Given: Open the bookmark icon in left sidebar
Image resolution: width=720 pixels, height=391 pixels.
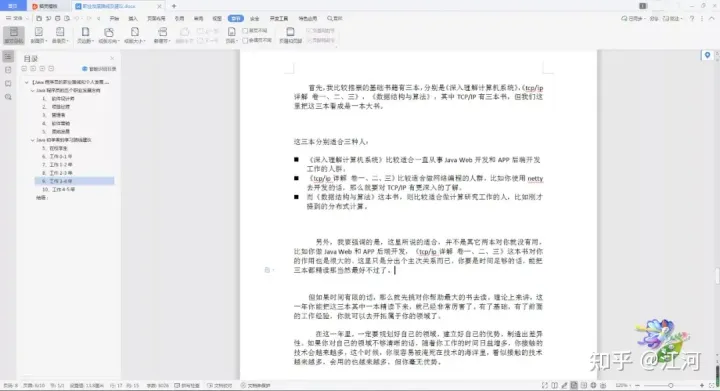Looking at the screenshot, I should click(x=8, y=84).
